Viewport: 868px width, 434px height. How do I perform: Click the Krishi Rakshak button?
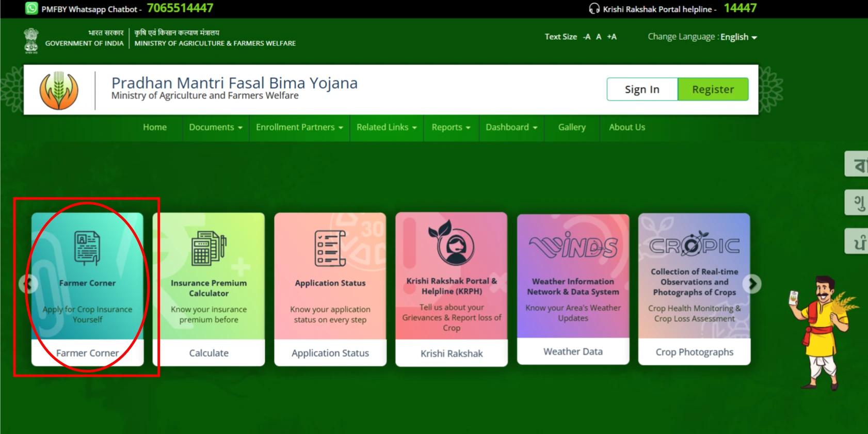pos(452,353)
